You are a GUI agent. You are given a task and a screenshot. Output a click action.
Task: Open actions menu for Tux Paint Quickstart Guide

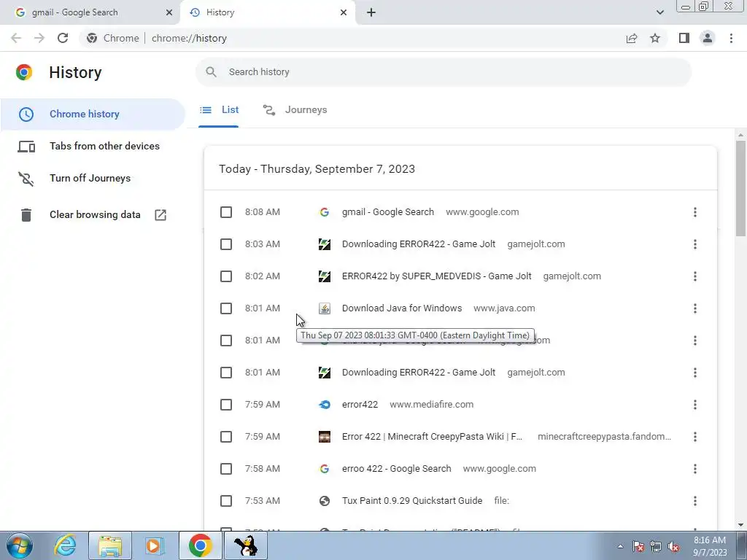click(695, 501)
